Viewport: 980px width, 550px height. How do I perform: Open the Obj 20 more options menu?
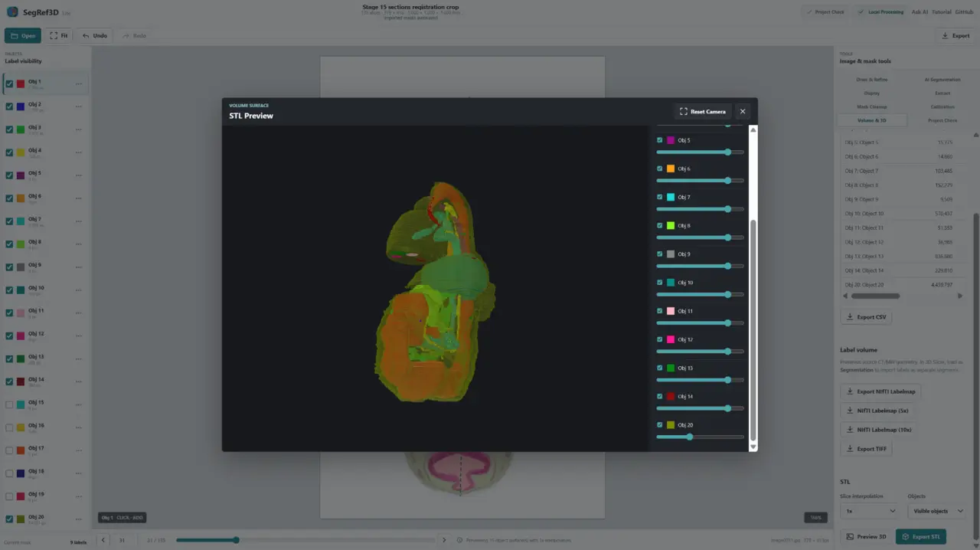coord(79,520)
